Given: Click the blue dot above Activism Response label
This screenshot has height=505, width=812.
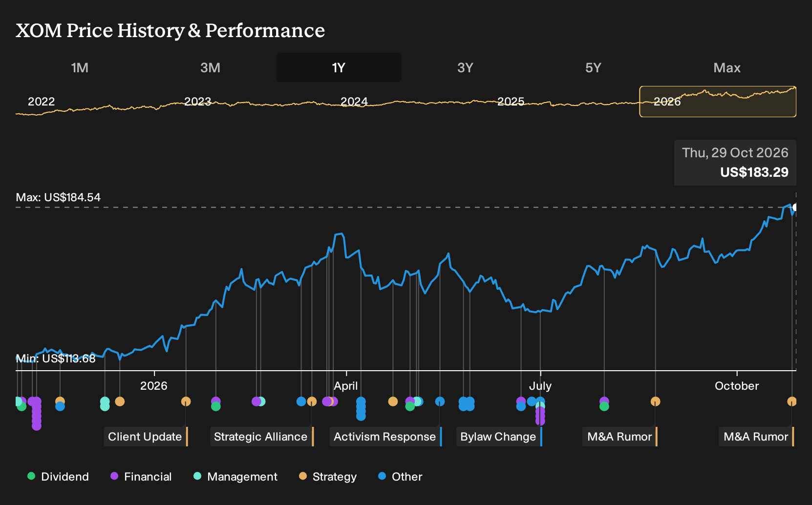Looking at the screenshot, I should click(440, 401).
